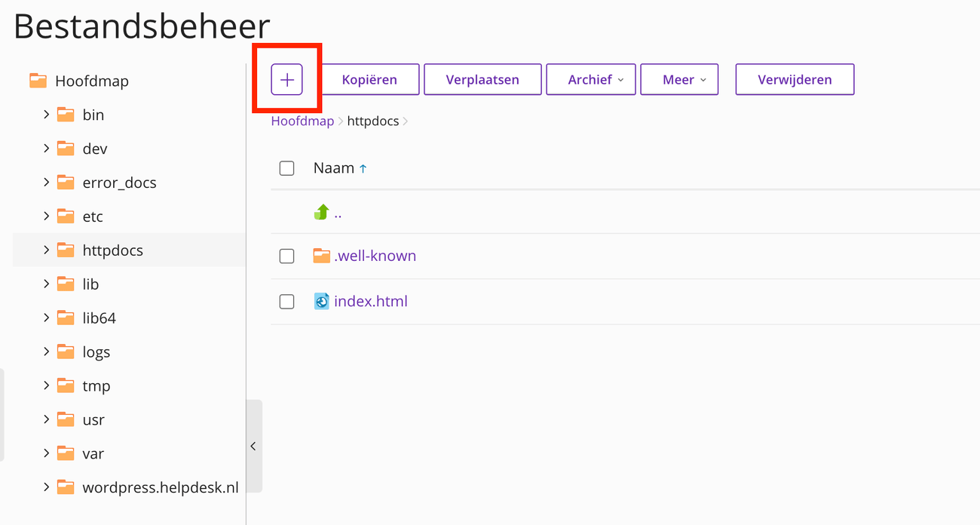
Task: Select httpdocs in the breadcrumb path
Action: 373,121
